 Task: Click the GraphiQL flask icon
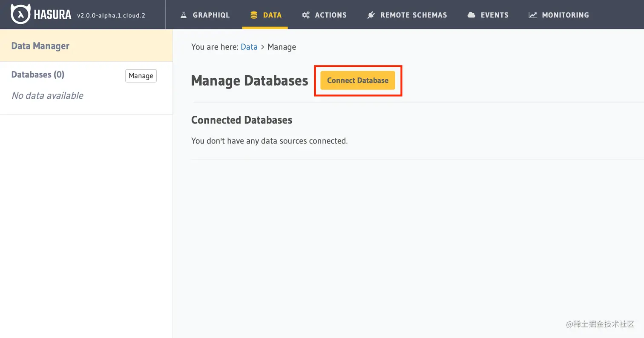coord(184,15)
